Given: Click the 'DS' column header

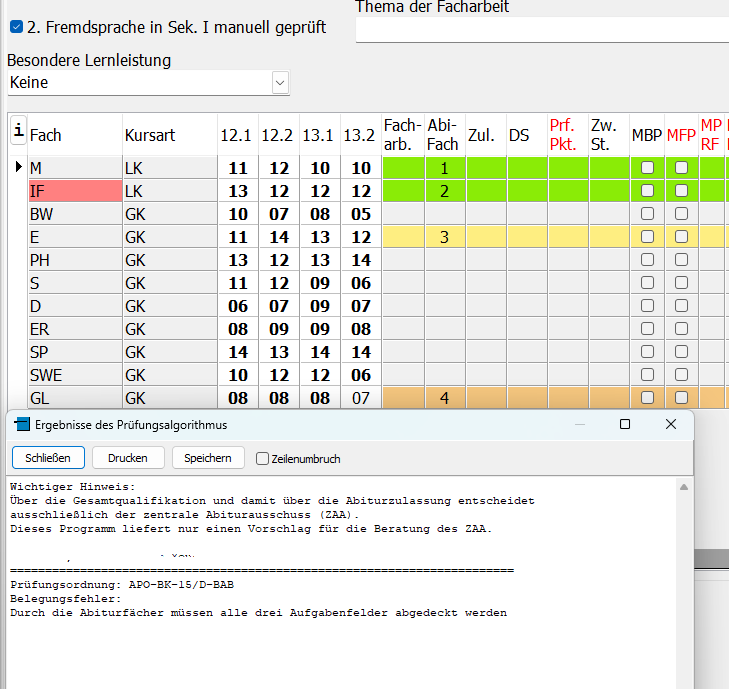Looking at the screenshot, I should pyautogui.click(x=527, y=135).
